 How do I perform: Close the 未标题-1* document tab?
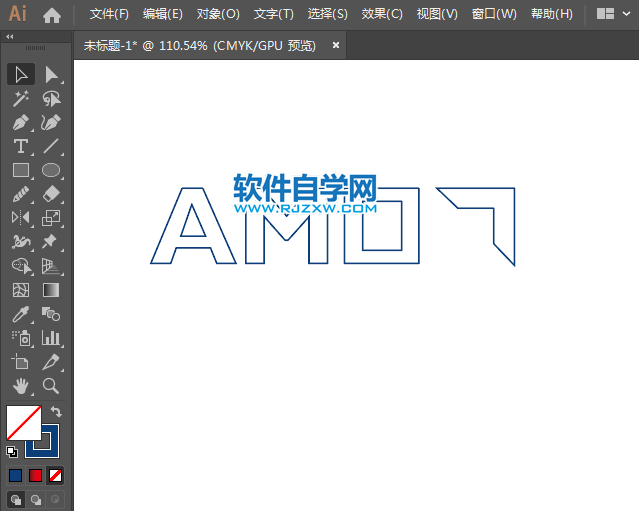click(x=336, y=45)
